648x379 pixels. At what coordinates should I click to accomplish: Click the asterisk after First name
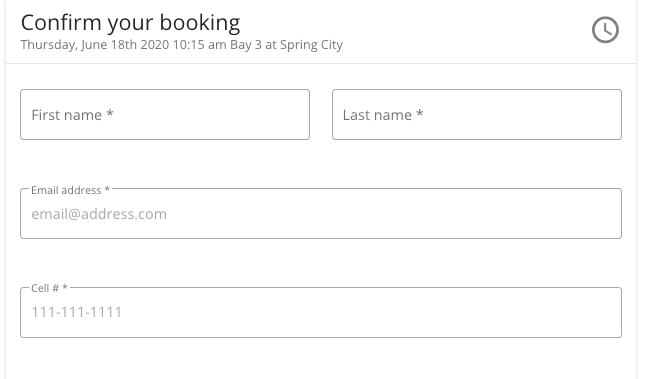110,113
